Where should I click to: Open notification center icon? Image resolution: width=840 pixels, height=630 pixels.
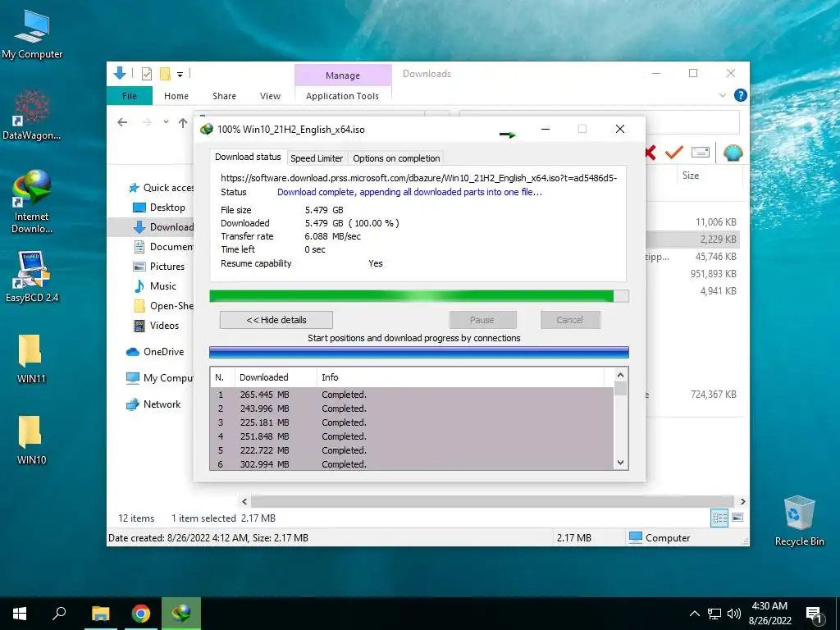tap(815, 615)
